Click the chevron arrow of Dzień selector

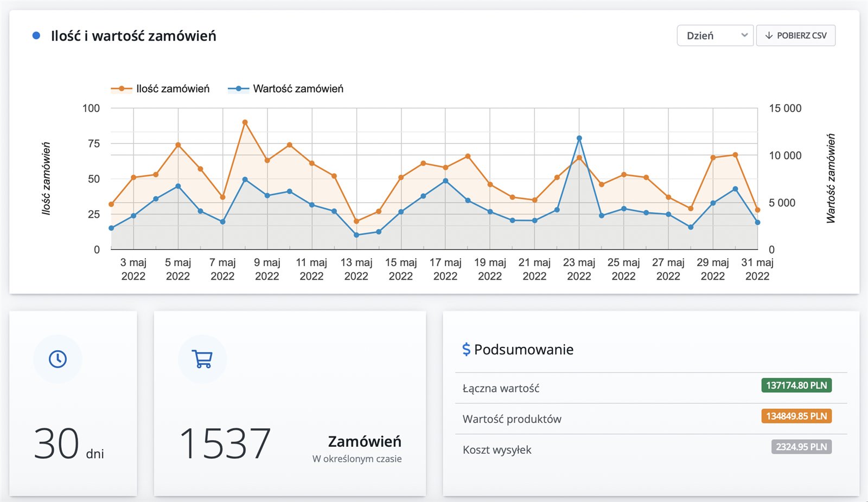[x=744, y=36]
